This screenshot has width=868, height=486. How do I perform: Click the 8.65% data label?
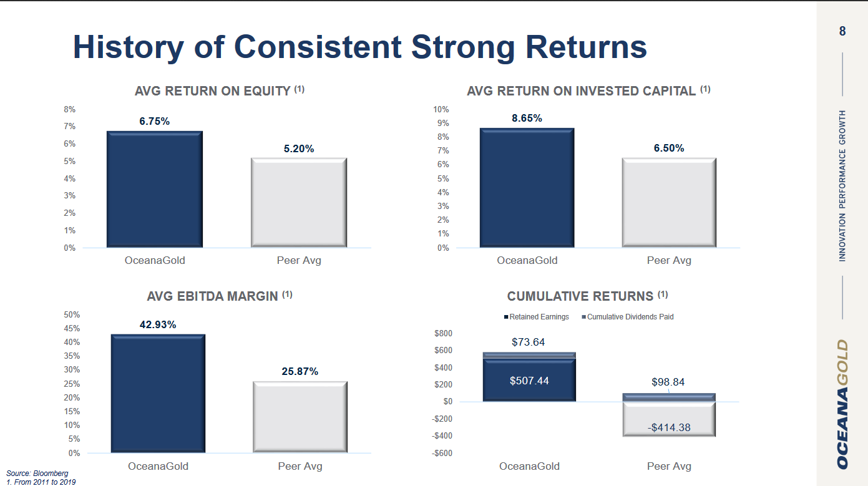pyautogui.click(x=527, y=118)
